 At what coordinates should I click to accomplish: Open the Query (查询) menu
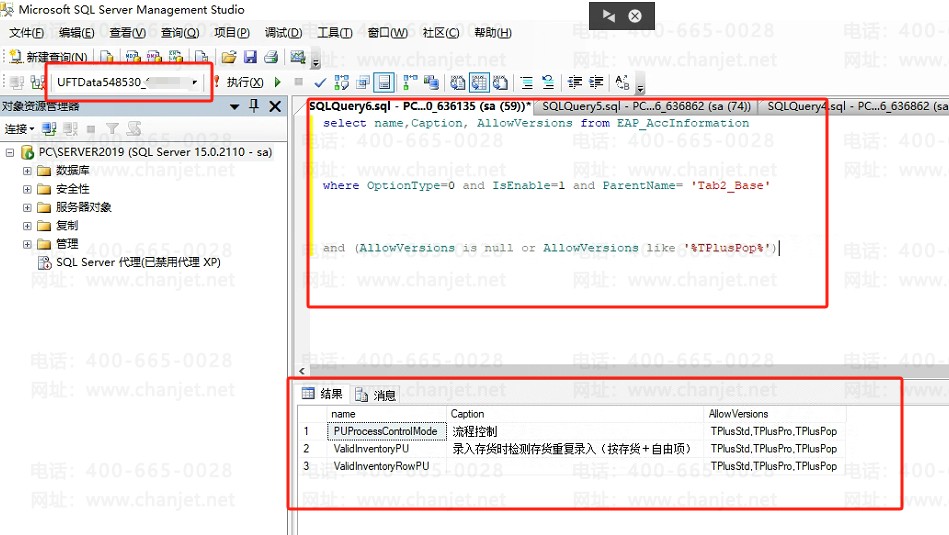[x=180, y=33]
